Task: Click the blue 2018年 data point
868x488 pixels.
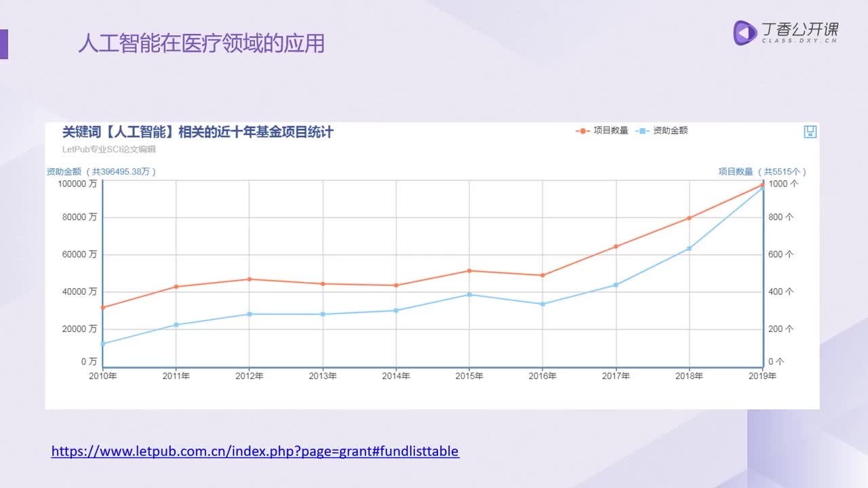Action: point(689,249)
